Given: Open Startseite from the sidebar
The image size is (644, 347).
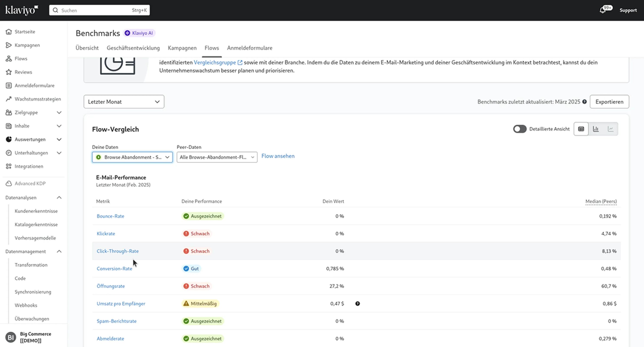Looking at the screenshot, I should coord(25,32).
